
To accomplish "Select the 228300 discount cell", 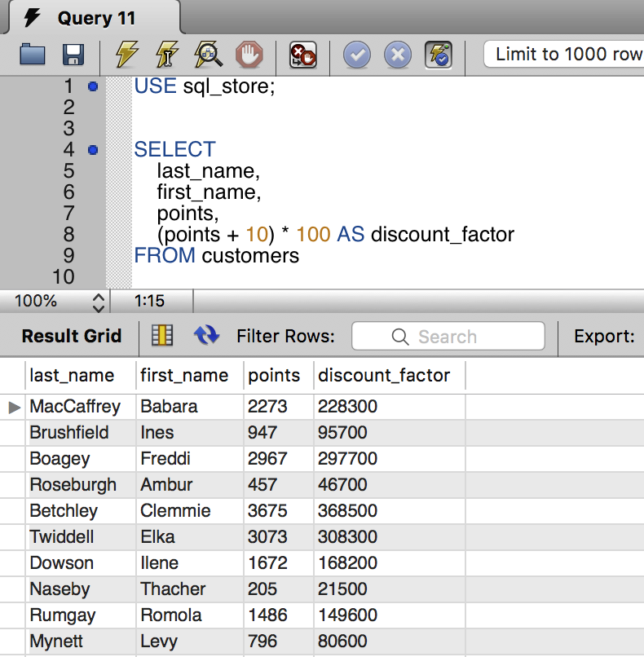I will click(x=389, y=407).
